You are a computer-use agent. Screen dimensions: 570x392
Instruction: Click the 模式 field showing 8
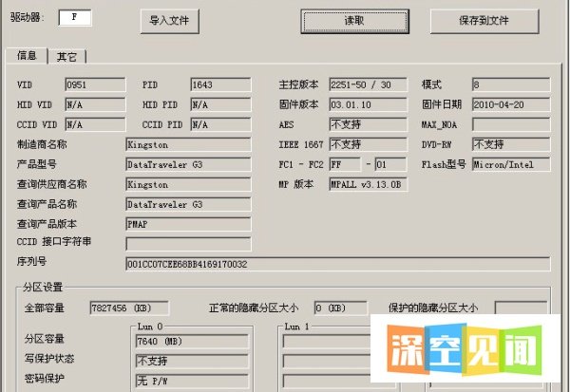pos(511,84)
